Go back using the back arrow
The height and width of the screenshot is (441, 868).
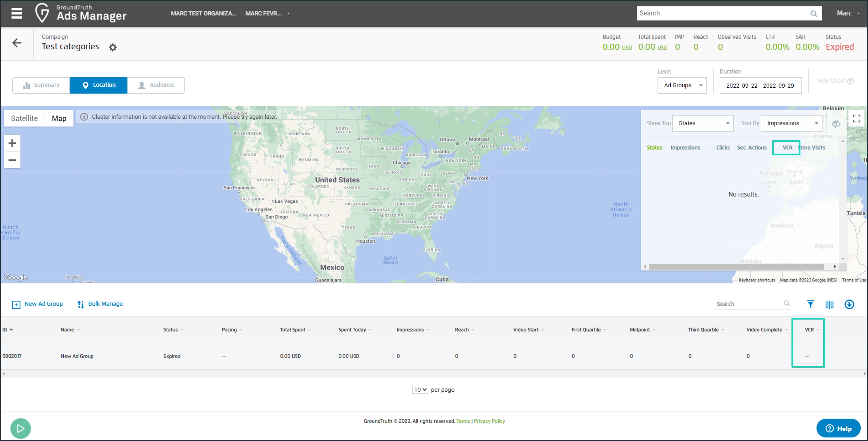click(x=17, y=43)
